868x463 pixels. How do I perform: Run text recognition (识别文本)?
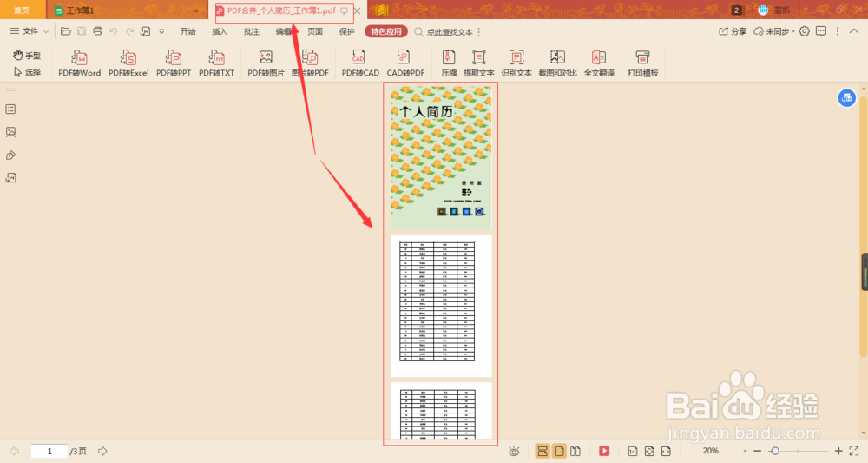click(516, 63)
